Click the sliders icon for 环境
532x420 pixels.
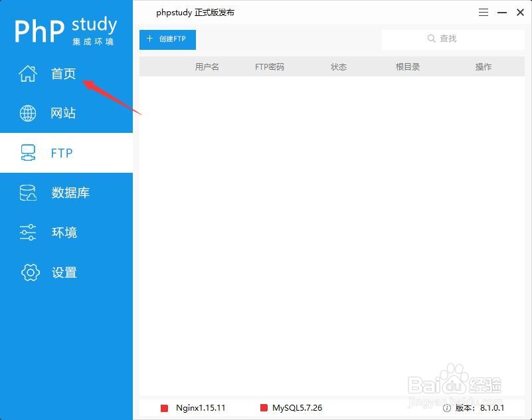[28, 233]
